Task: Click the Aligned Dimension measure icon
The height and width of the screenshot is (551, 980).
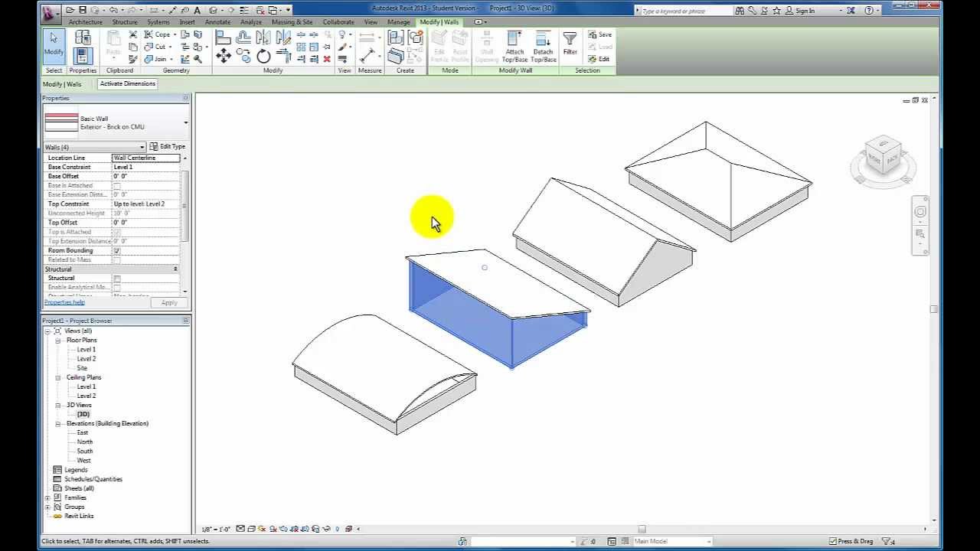Action: click(368, 55)
